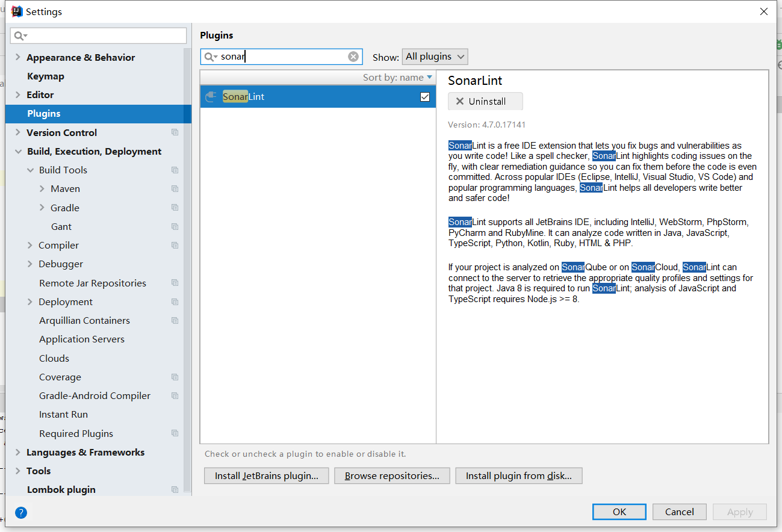Click the magnifier icon in the plugin search field
Image resolution: width=782 pixels, height=532 pixels.
[x=209, y=57]
